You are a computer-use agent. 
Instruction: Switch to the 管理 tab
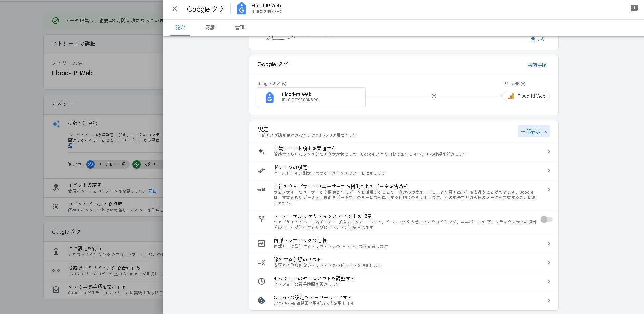[240, 28]
